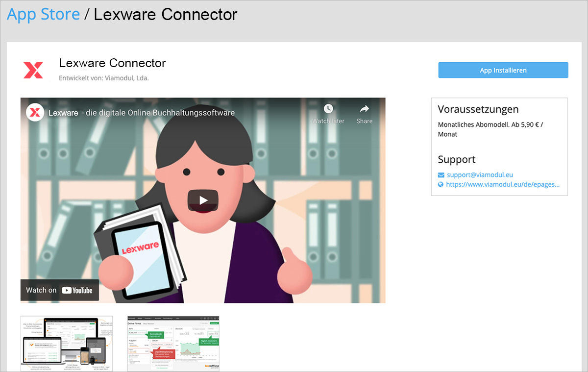
Task: Click the Lexware channel logo in video
Action: 35,112
